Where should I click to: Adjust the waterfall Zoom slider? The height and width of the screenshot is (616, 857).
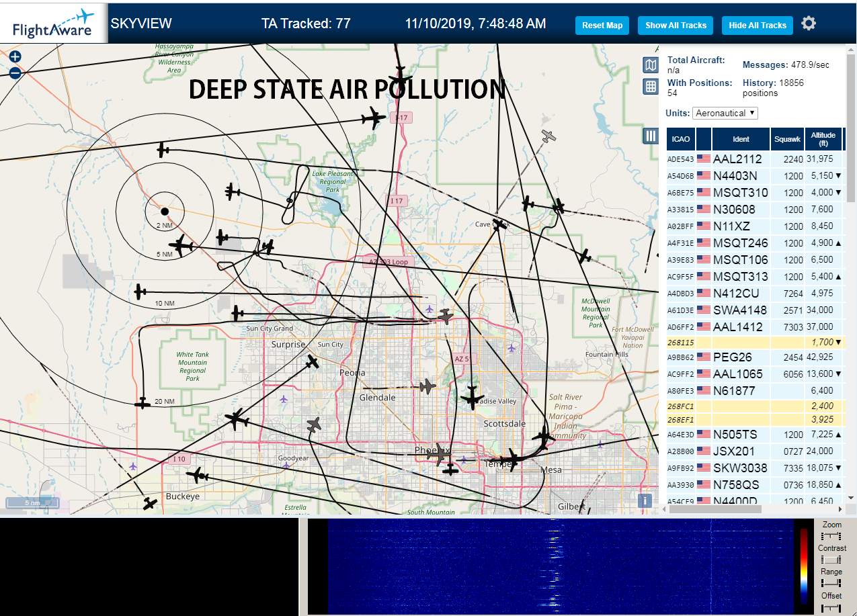[x=831, y=536]
